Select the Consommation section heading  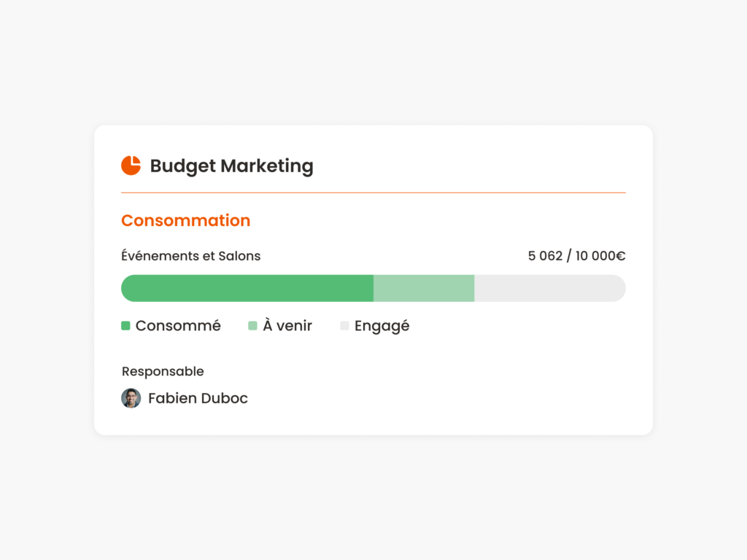(185, 220)
